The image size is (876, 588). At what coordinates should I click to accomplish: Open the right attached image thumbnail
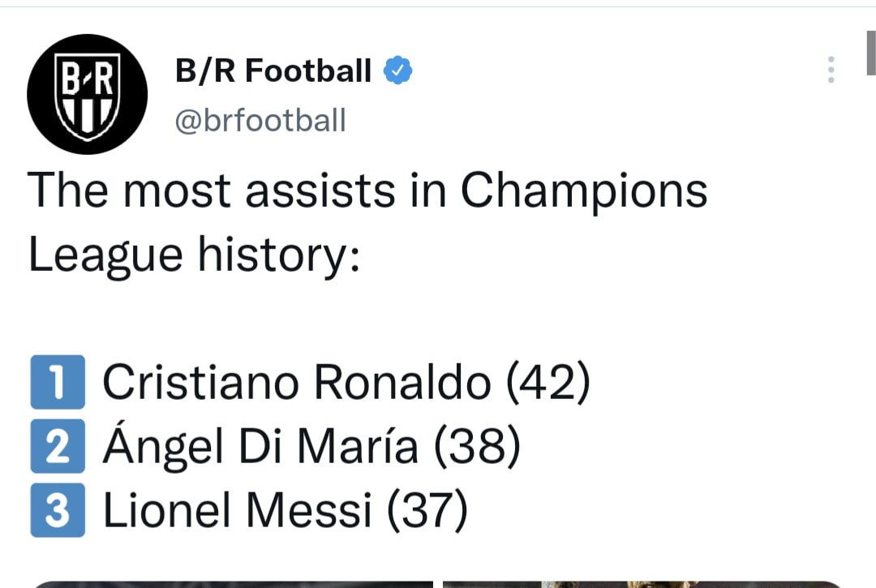[x=645, y=583]
